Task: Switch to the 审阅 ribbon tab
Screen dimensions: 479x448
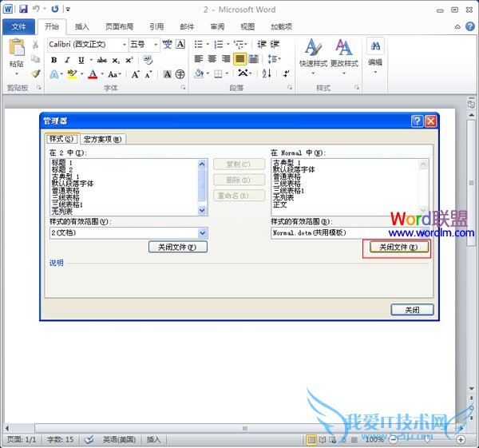Action: coord(217,27)
